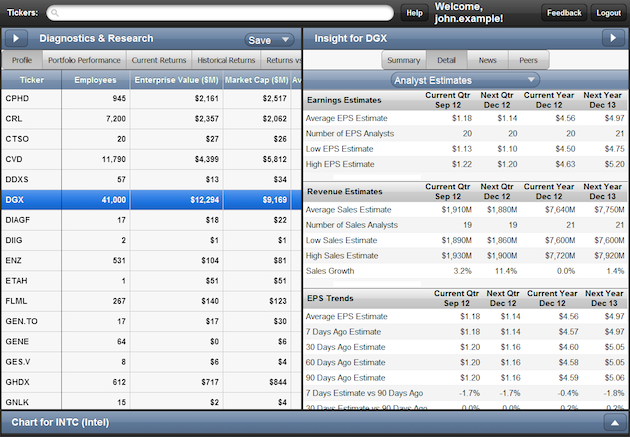Select the DIAGF ticker row
Screen dimensions: 630x437
point(151,220)
